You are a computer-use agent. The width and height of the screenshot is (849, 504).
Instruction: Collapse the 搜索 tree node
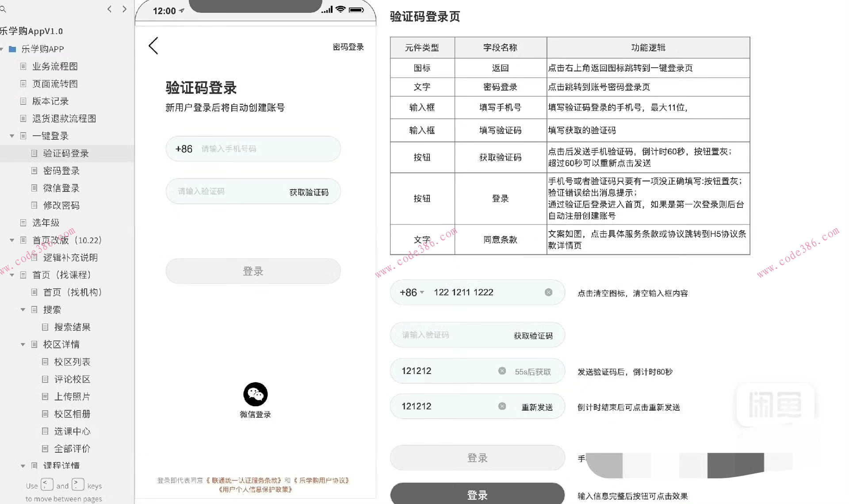[x=23, y=309]
